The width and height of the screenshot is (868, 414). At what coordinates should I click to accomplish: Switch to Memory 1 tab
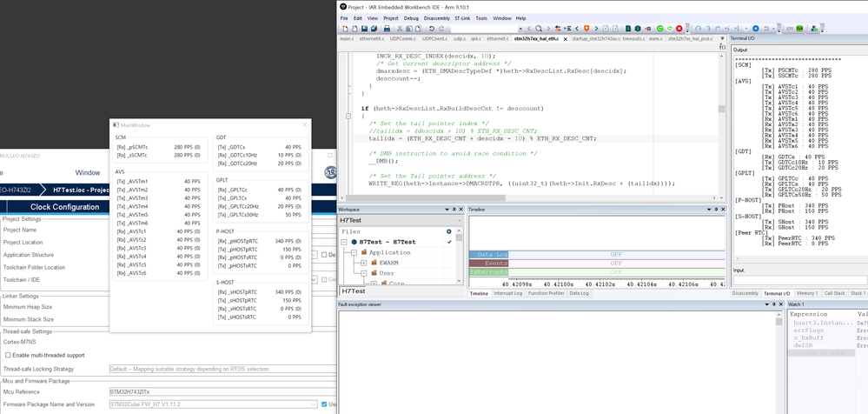click(x=807, y=293)
